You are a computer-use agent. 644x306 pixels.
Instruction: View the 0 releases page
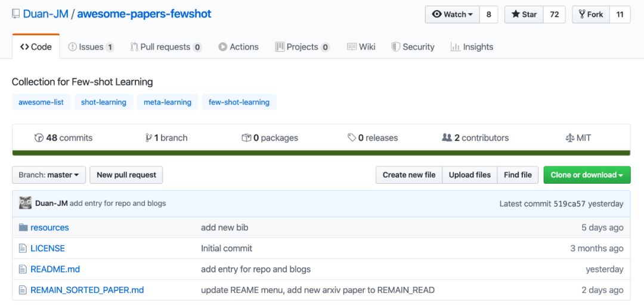tap(373, 138)
